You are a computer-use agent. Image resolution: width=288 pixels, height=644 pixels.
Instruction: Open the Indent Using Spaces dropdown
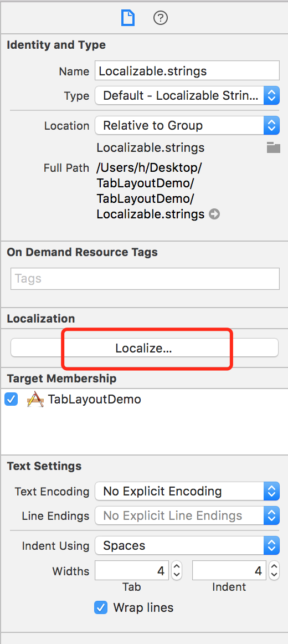point(187,545)
